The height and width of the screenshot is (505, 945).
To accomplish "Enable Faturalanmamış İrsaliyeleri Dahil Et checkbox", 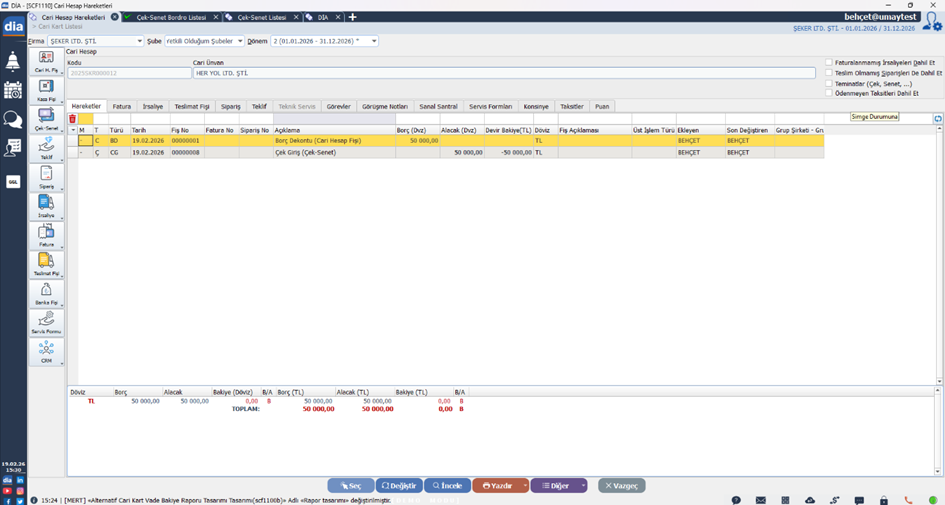I will point(829,62).
